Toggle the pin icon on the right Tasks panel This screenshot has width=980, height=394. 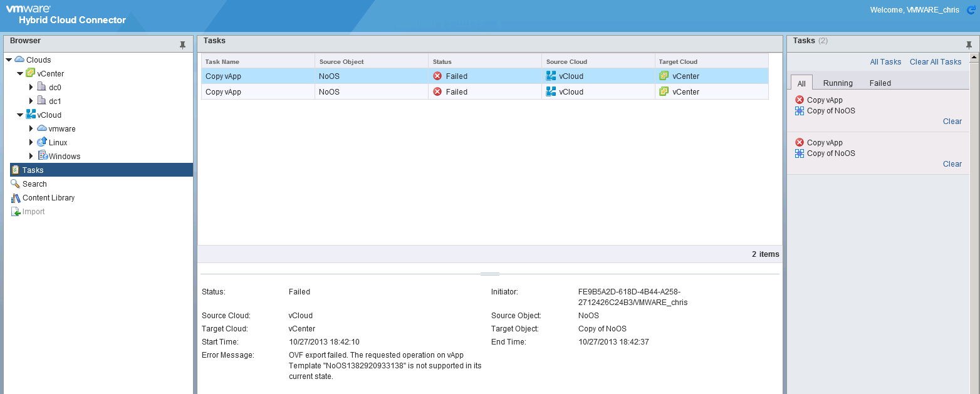(x=969, y=45)
